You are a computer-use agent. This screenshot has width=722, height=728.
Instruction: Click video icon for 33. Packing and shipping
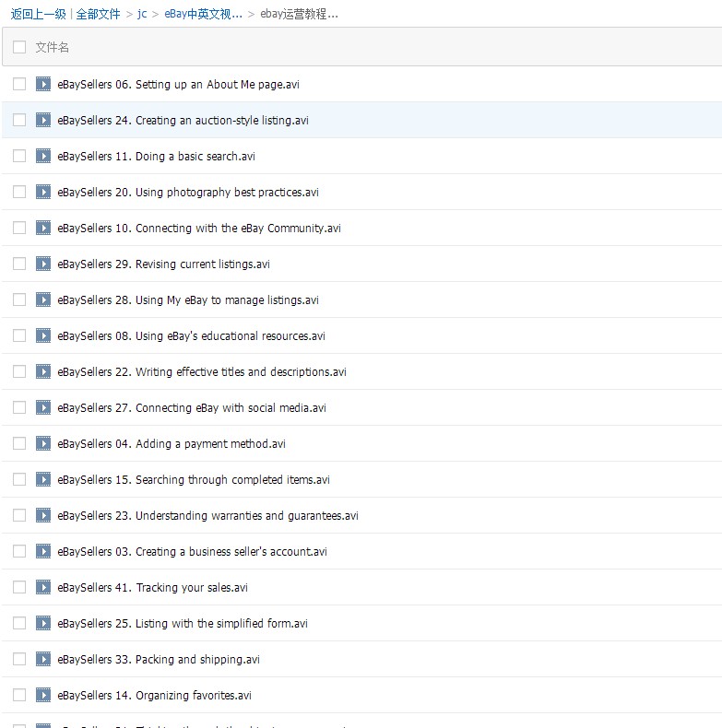pos(43,659)
